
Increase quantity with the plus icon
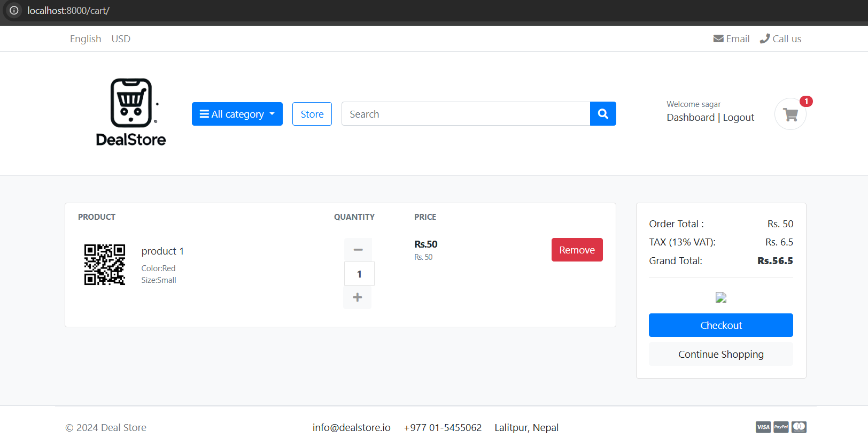(x=358, y=297)
